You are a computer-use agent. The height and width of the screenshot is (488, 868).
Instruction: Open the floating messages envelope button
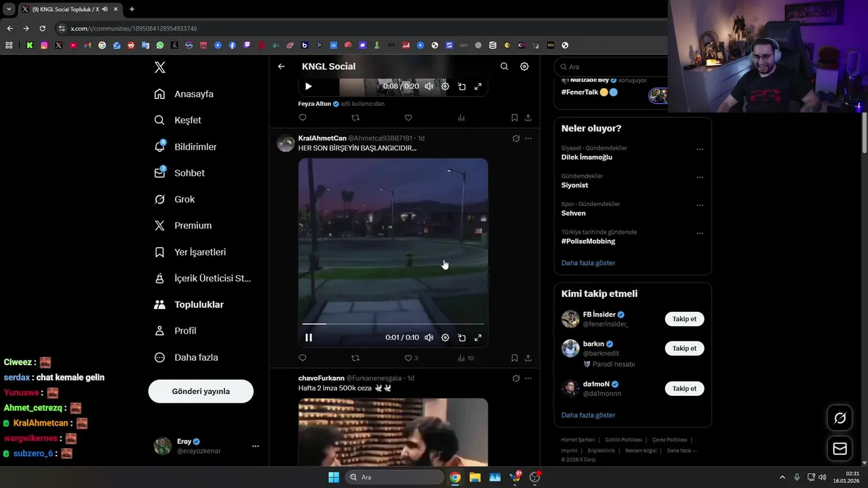(x=840, y=449)
